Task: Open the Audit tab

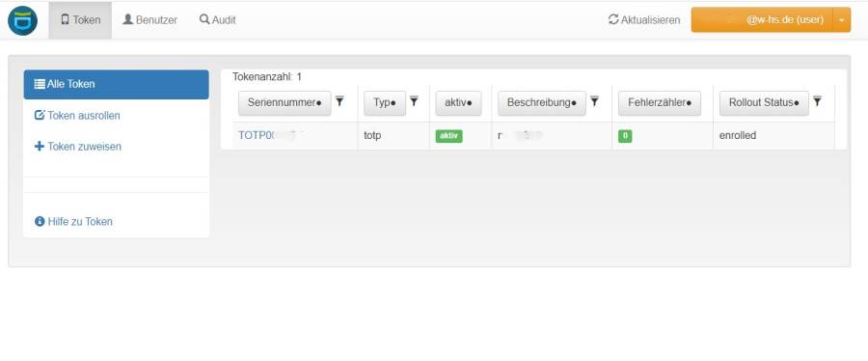Action: point(218,20)
